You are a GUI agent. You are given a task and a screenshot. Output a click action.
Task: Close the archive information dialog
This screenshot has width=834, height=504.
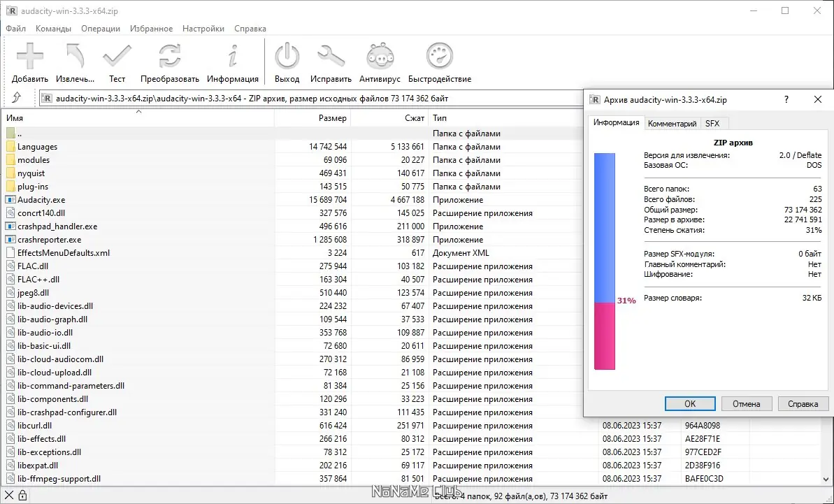[x=818, y=99]
